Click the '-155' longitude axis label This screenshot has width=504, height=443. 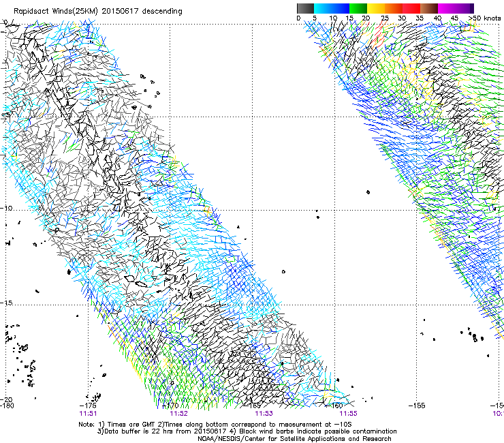click(x=417, y=406)
